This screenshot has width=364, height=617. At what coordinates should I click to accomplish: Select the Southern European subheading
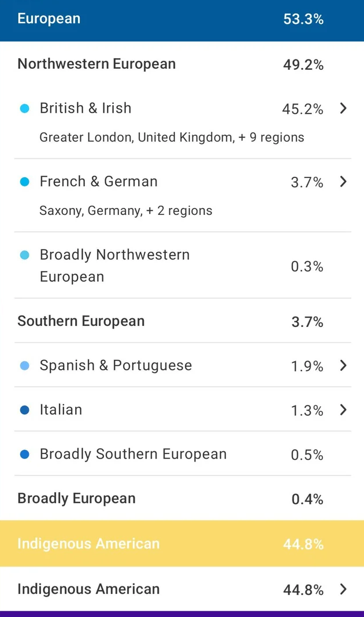[81, 321]
